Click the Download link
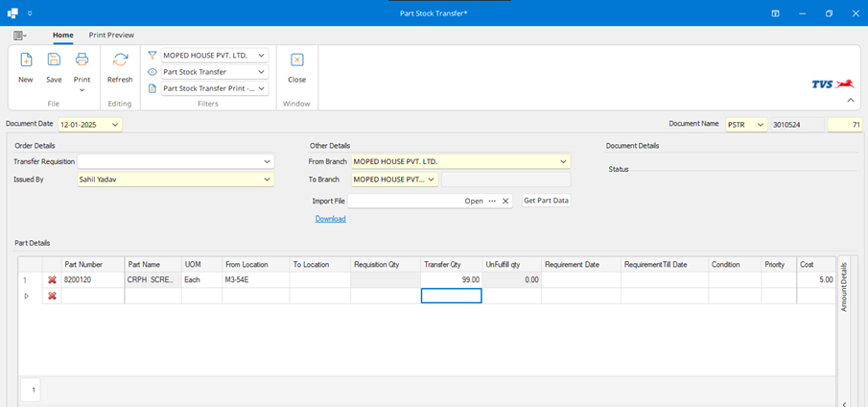 [330, 219]
